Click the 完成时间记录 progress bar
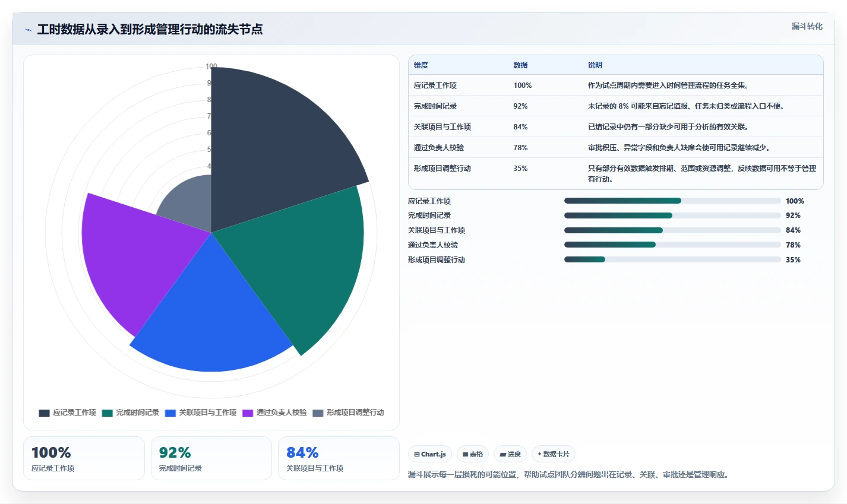Viewport: 847px width, 504px height. (x=672, y=215)
